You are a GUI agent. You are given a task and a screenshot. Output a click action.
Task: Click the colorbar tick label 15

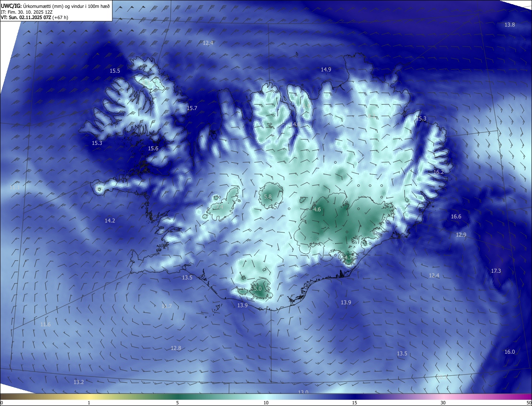coord(355,403)
